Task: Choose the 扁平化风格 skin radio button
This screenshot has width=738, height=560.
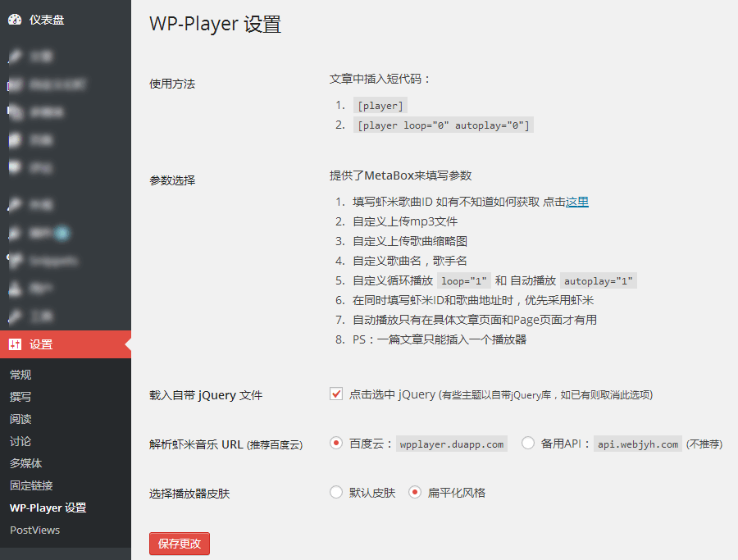Action: click(x=415, y=492)
